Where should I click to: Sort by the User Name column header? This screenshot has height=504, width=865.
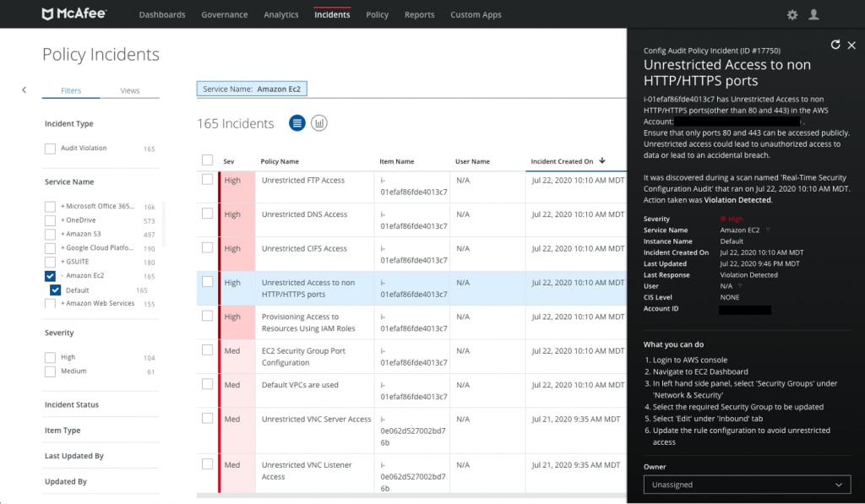(472, 161)
